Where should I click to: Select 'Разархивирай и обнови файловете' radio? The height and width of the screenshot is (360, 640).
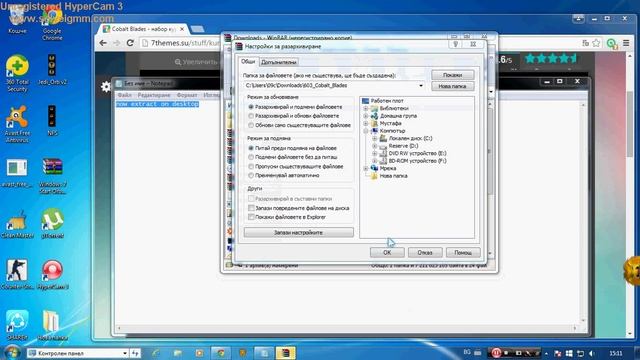pyautogui.click(x=251, y=116)
